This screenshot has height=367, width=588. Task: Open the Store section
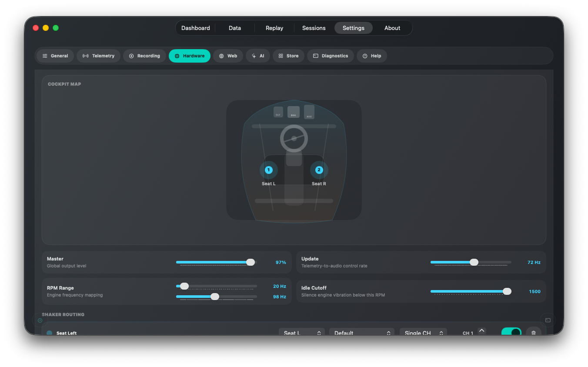288,56
